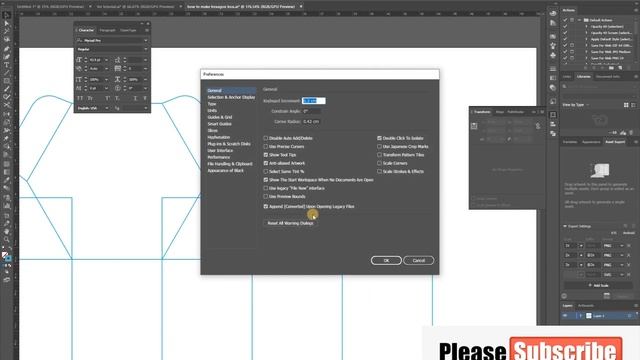The width and height of the screenshot is (640, 360).
Task: Switch Libraries to list view icon
Action: click(x=633, y=105)
